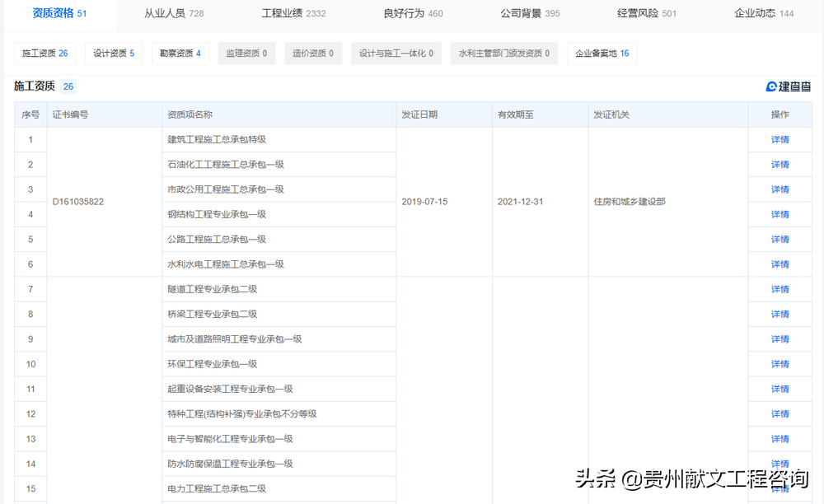
Task: Select the 良好行为 tab
Action: click(x=413, y=13)
